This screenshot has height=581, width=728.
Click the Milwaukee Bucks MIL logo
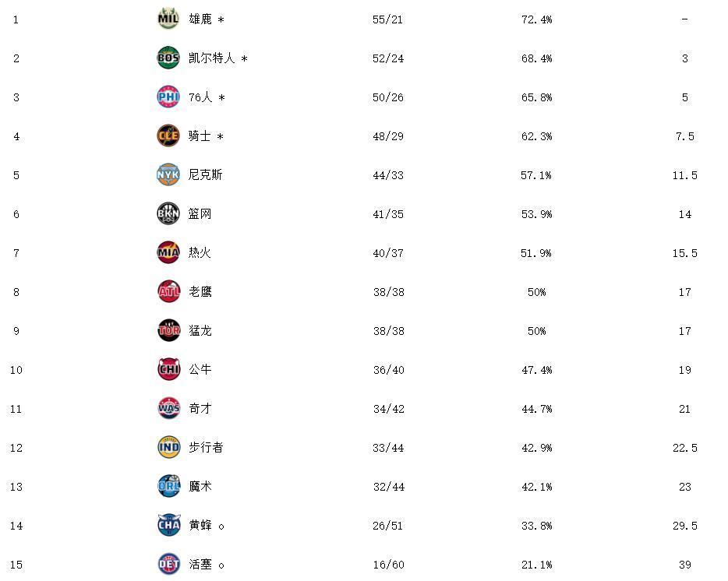(168, 19)
